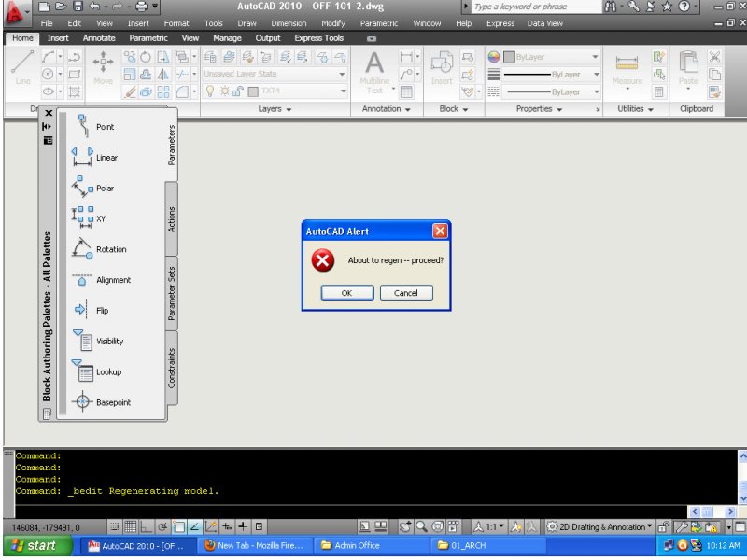Click the Undo arrow in quick access toolbar
This screenshot has width=747, height=560.
pyautogui.click(x=94, y=7)
